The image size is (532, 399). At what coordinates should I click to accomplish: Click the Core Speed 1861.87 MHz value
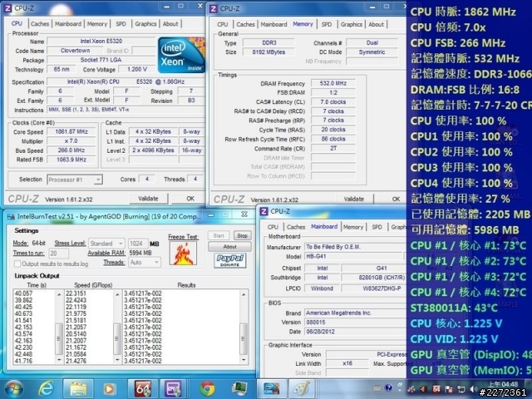(x=71, y=131)
